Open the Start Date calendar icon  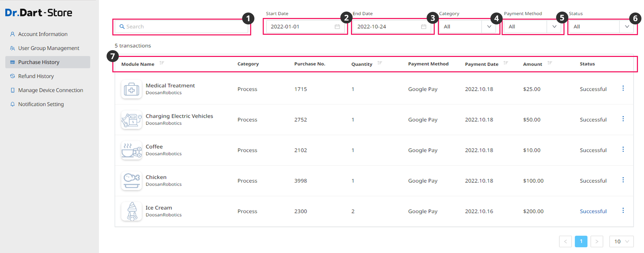pos(337,27)
